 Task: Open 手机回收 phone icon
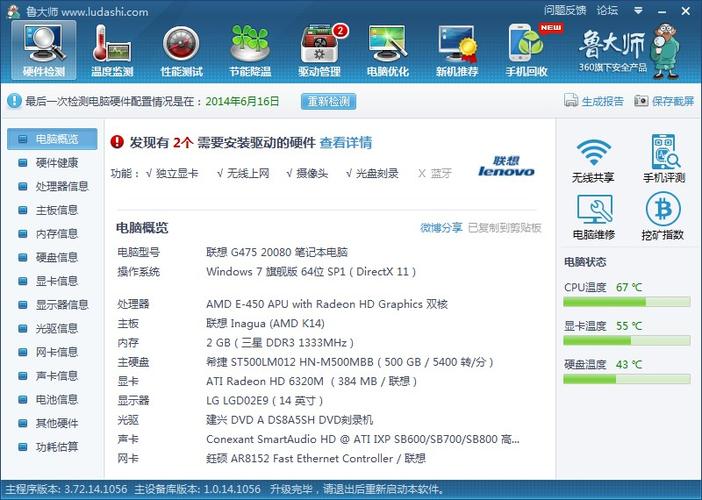point(527,50)
